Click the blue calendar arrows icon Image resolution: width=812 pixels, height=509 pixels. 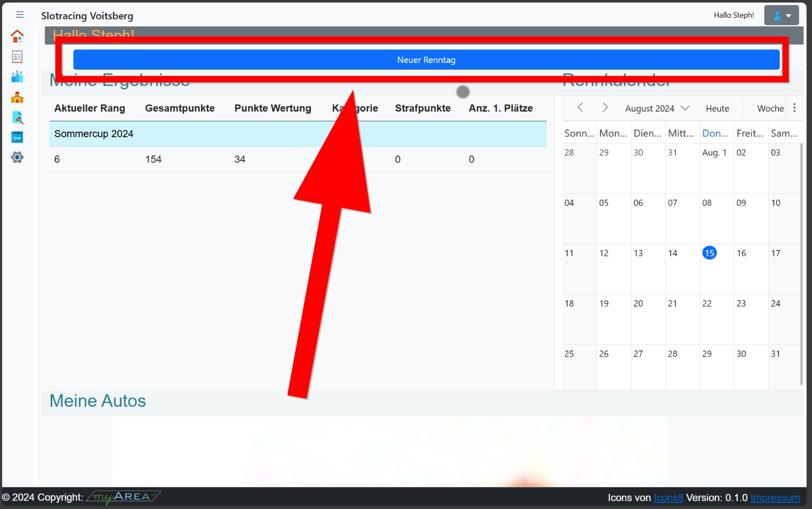(x=17, y=137)
